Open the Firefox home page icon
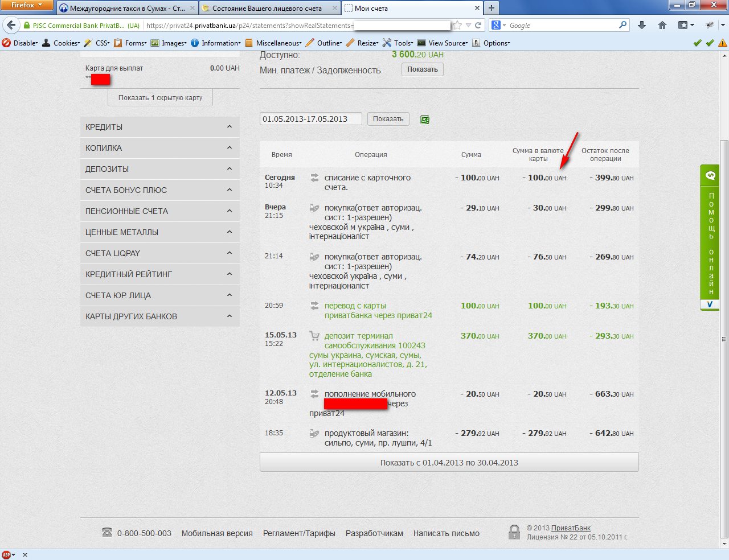The height and width of the screenshot is (560, 729). pyautogui.click(x=662, y=26)
